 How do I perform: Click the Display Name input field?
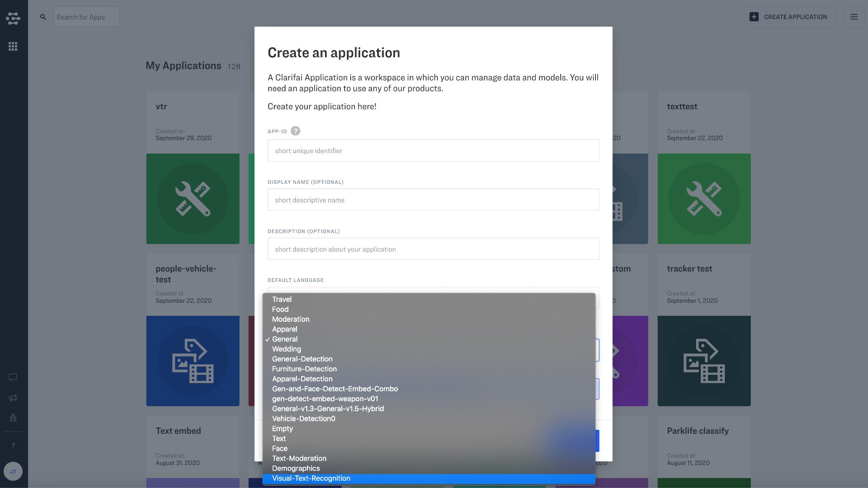pos(433,200)
